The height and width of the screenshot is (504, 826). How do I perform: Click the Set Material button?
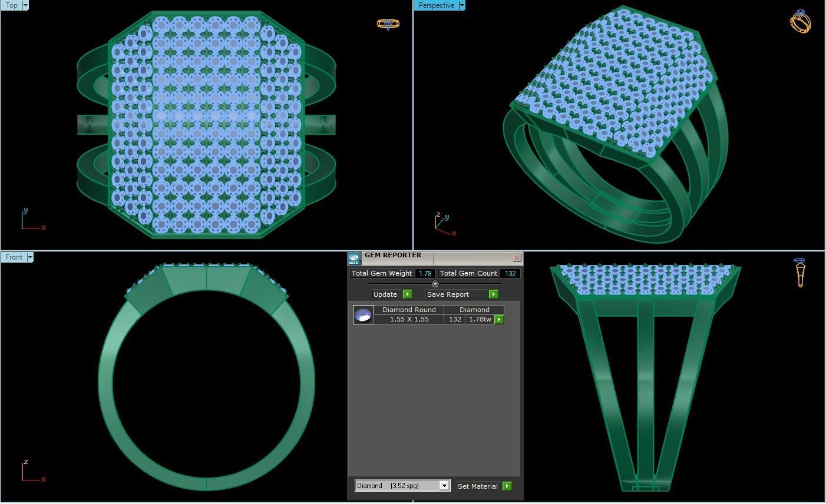coord(478,486)
